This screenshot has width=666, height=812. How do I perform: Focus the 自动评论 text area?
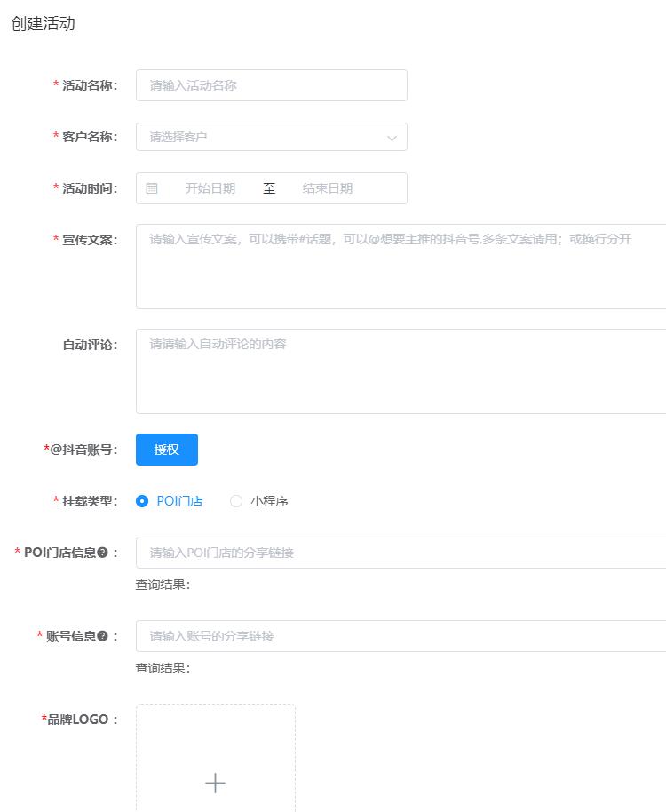401,371
